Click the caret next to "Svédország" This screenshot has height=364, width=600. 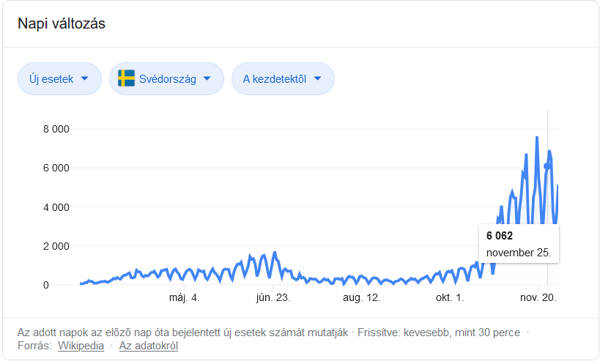(x=207, y=79)
